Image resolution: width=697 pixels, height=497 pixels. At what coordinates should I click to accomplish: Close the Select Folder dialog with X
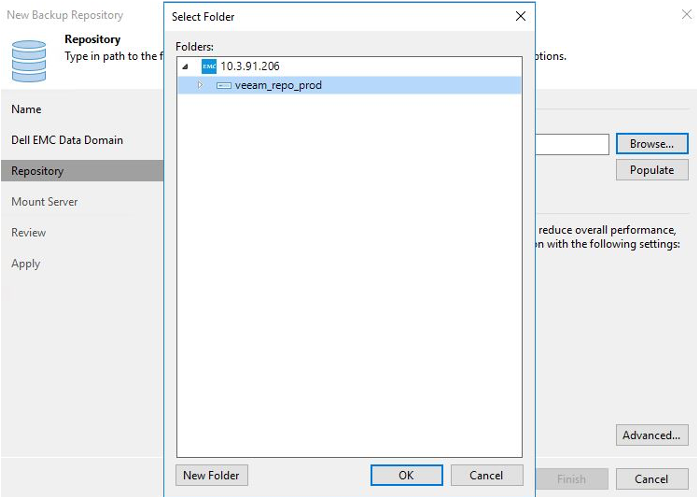click(x=520, y=16)
